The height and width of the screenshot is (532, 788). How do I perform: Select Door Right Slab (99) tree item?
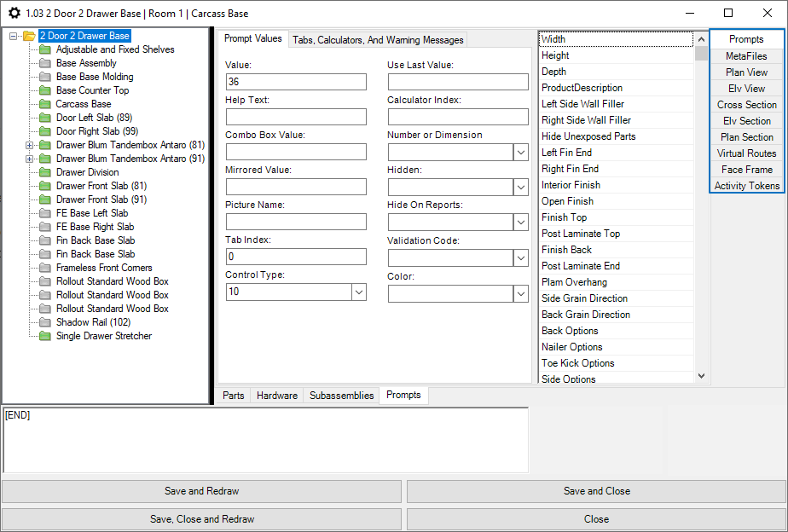(x=97, y=131)
